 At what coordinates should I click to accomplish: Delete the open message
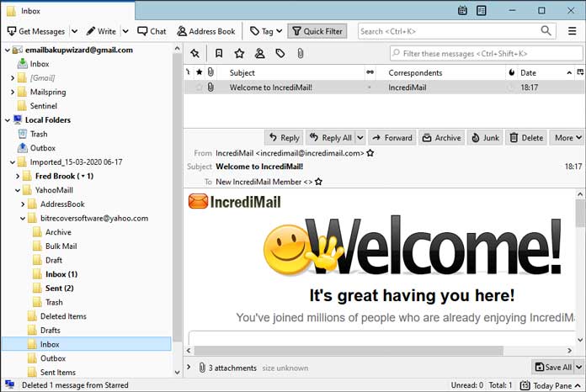526,138
